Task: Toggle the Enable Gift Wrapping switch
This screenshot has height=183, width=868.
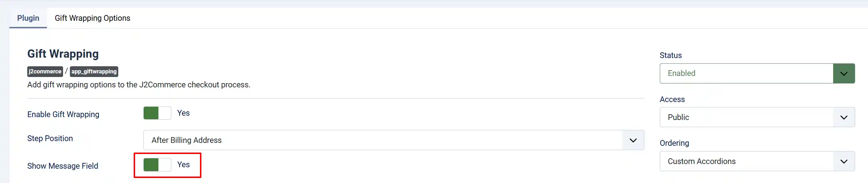Action: click(x=157, y=113)
